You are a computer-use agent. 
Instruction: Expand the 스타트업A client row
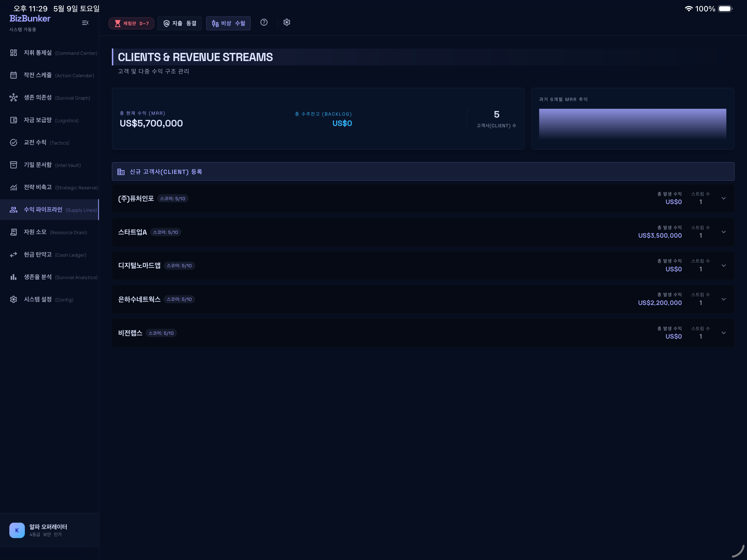click(724, 232)
